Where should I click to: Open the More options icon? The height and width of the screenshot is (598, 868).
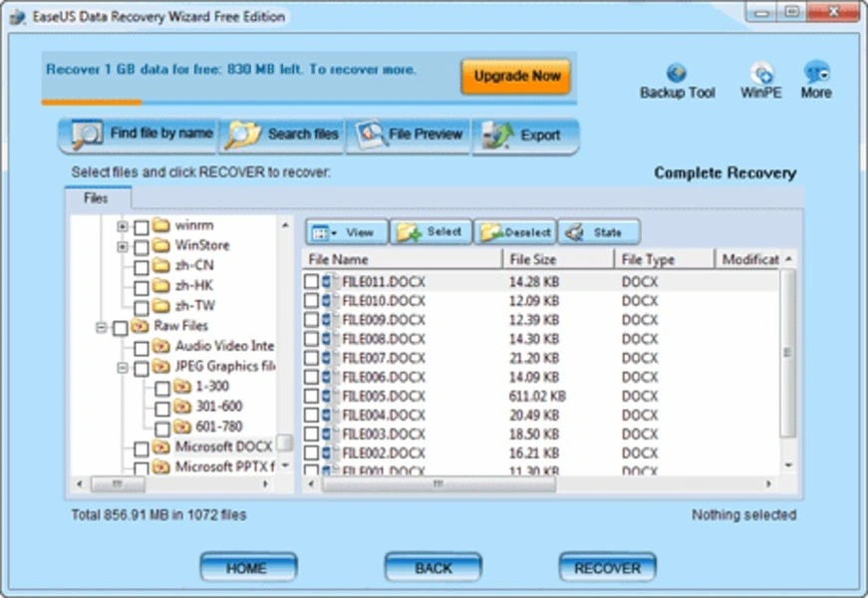(816, 78)
